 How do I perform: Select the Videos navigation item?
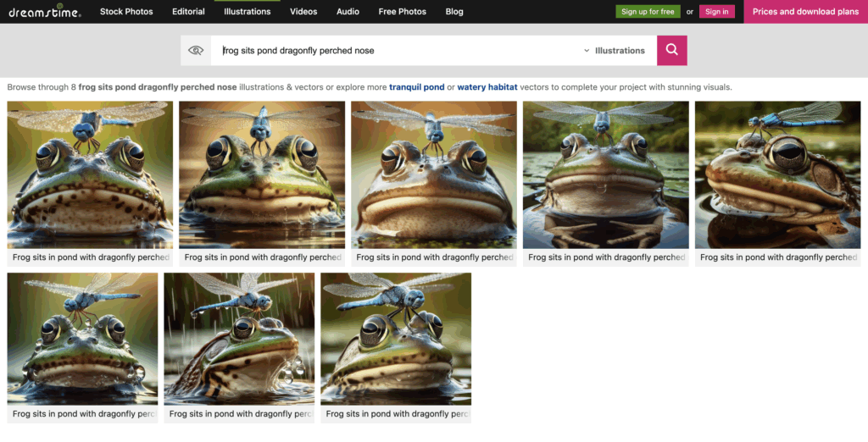(303, 12)
